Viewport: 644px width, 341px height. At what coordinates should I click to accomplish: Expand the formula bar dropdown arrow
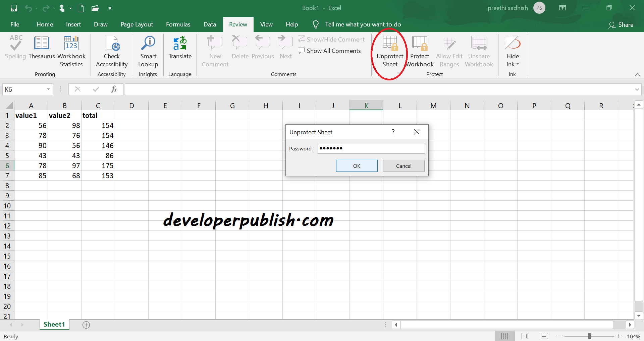638,89
